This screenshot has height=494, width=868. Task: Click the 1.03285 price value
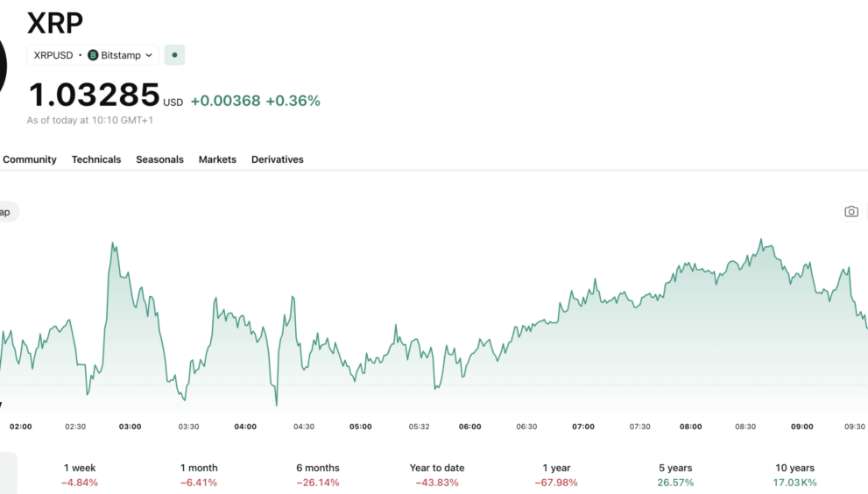coord(94,95)
